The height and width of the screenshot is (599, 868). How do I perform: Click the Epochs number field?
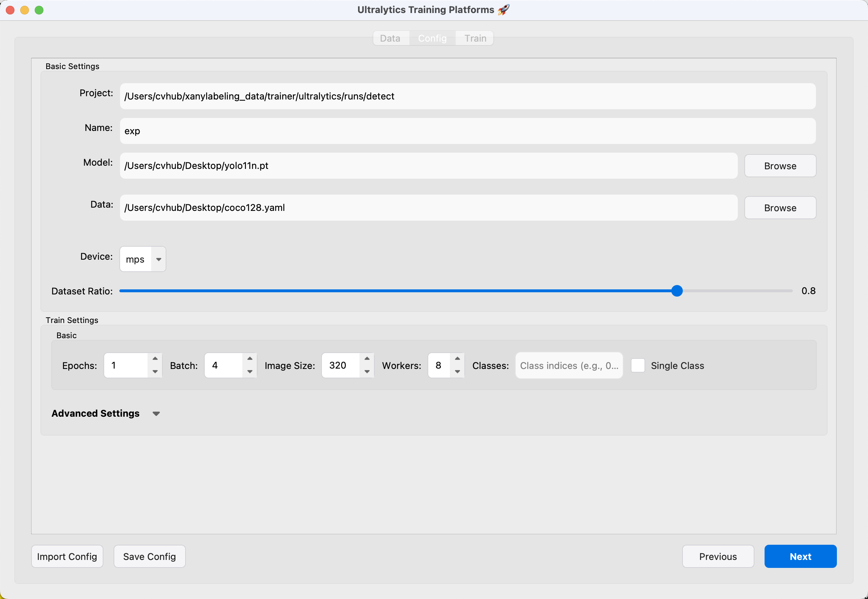click(x=126, y=366)
